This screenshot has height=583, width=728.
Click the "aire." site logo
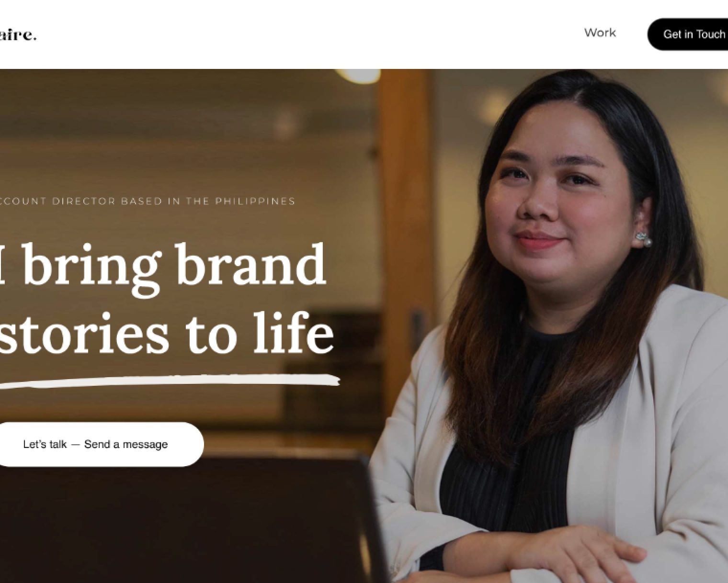click(x=18, y=34)
